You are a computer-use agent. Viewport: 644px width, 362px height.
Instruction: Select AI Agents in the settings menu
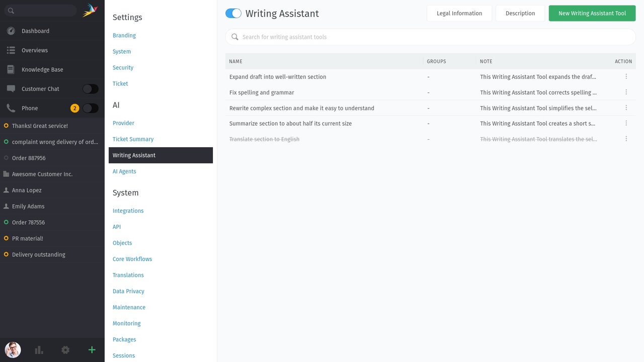point(124,171)
